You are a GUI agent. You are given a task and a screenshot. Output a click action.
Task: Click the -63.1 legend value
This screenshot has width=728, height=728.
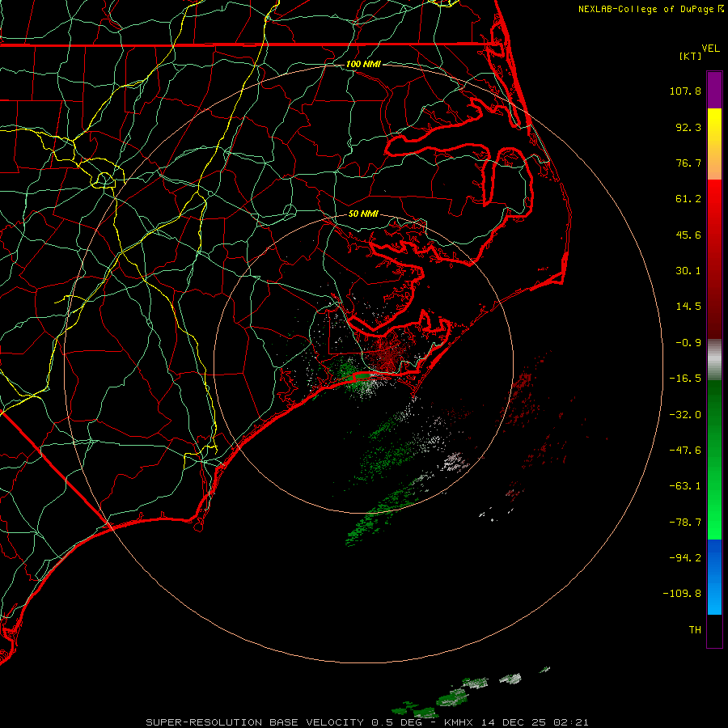[x=685, y=486]
